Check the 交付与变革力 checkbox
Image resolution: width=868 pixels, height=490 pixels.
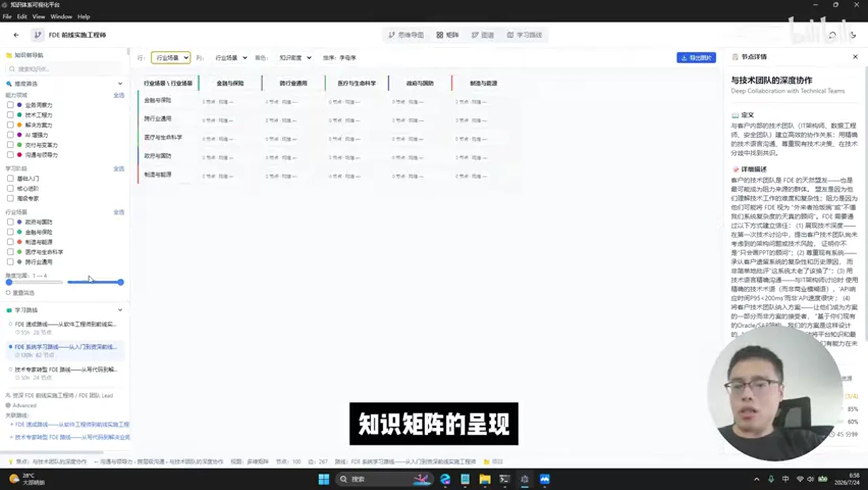point(10,145)
